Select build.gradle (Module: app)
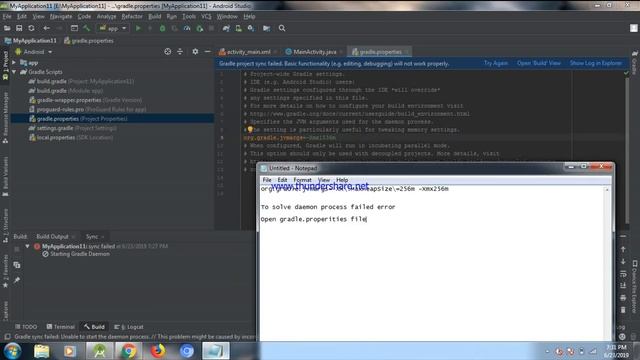Image resolution: width=640 pixels, height=360 pixels. point(66,91)
